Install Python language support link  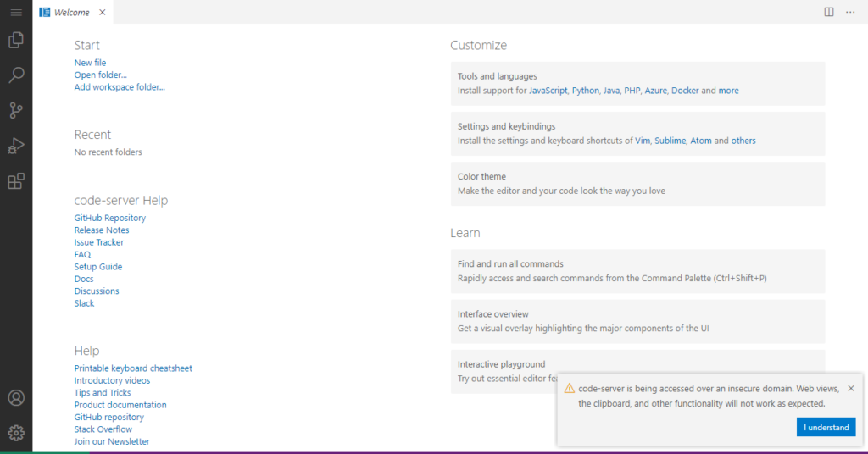pyautogui.click(x=585, y=91)
